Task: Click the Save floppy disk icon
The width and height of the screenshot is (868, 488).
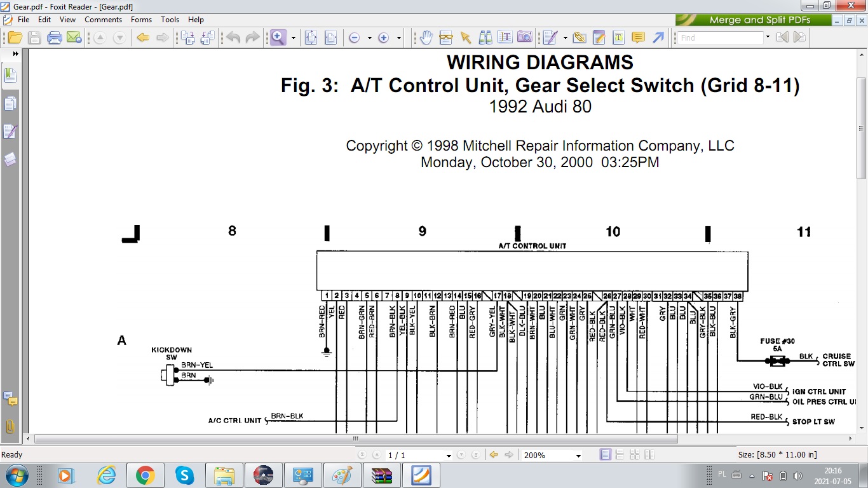Action: click(x=34, y=37)
